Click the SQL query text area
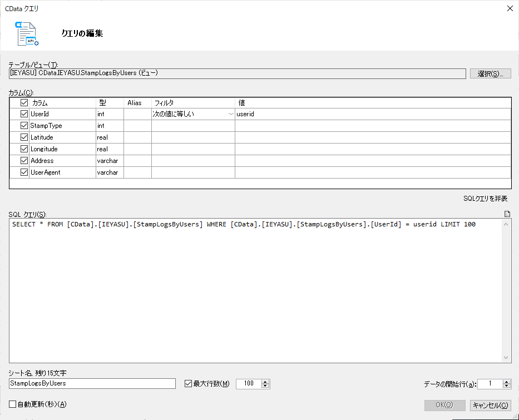The image size is (519, 420). pos(255,290)
